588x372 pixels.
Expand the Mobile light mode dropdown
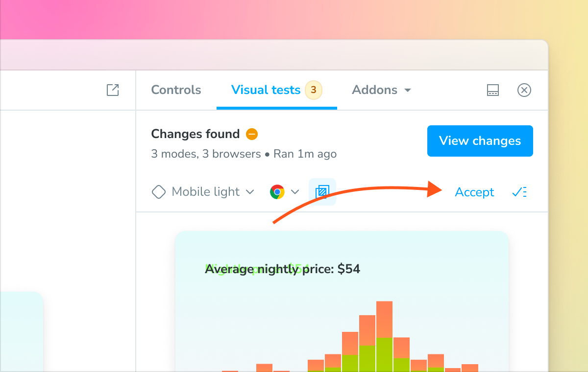click(250, 192)
